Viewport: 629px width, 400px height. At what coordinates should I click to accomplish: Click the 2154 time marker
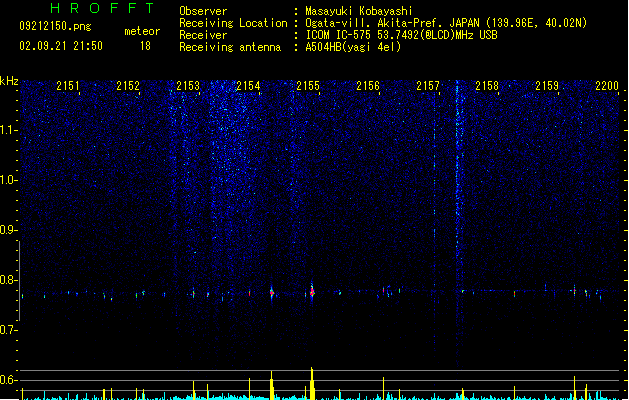[x=248, y=86]
